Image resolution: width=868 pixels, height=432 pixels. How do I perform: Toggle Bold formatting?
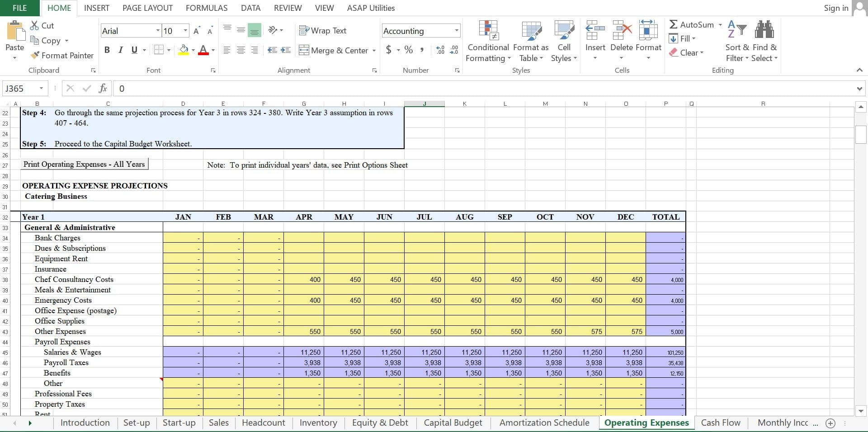107,50
